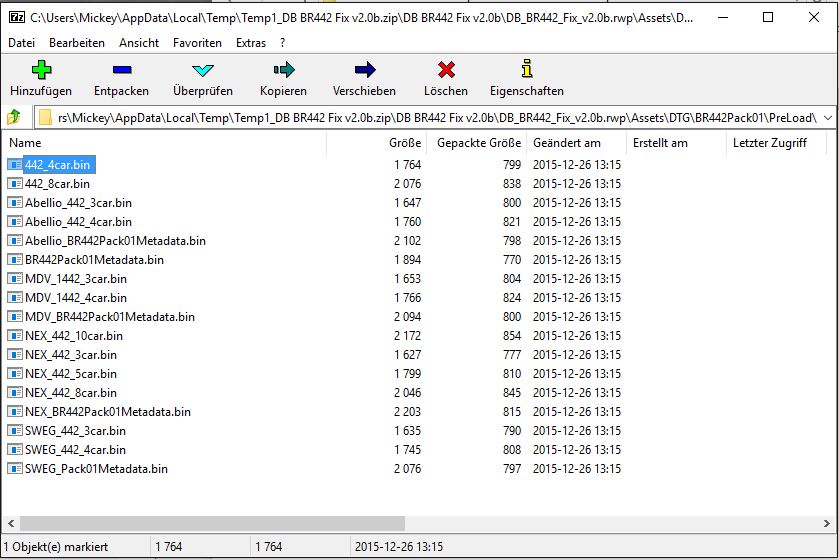This screenshot has height=559, width=839.
Task: Click the blue minus Entpacken icon
Action: tap(122, 70)
